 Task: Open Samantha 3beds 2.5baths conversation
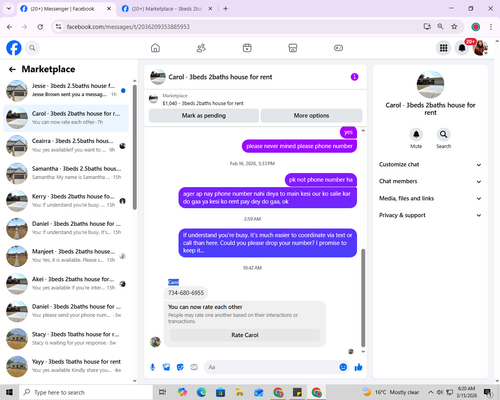(66, 173)
